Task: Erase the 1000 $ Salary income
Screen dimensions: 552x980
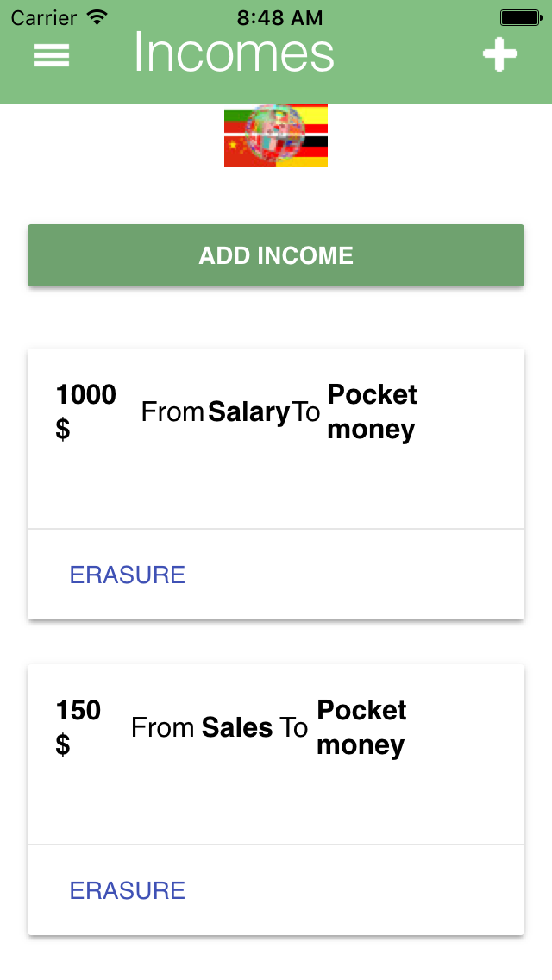Action: 128,575
